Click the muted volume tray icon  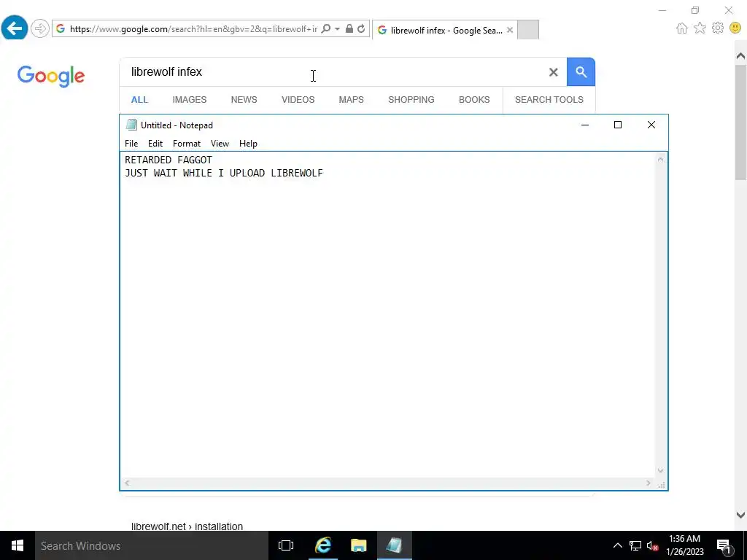pyautogui.click(x=652, y=545)
